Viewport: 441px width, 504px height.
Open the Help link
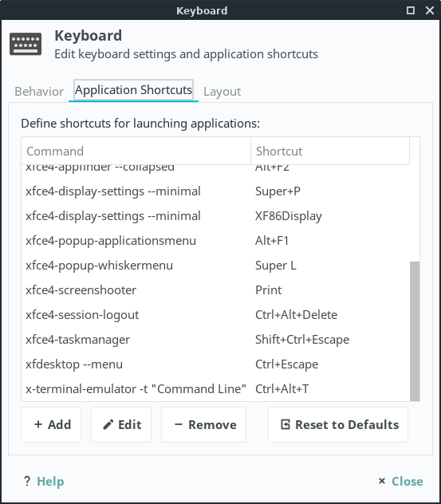point(50,481)
